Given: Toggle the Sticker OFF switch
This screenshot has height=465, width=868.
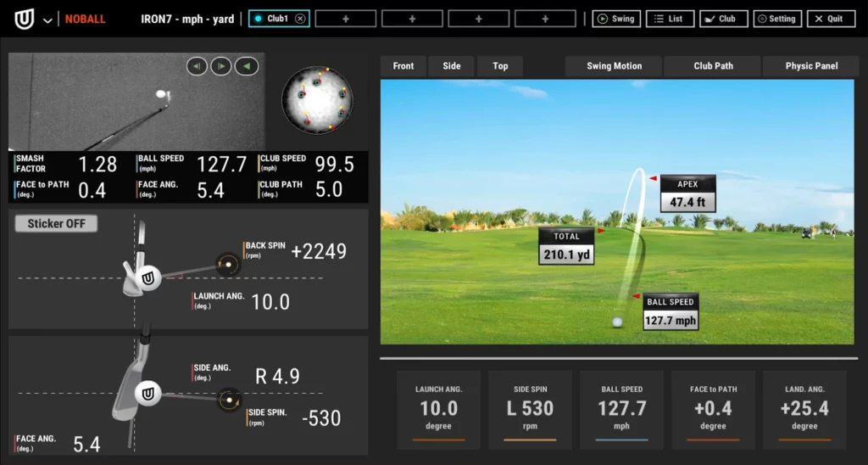Looking at the screenshot, I should [x=56, y=224].
